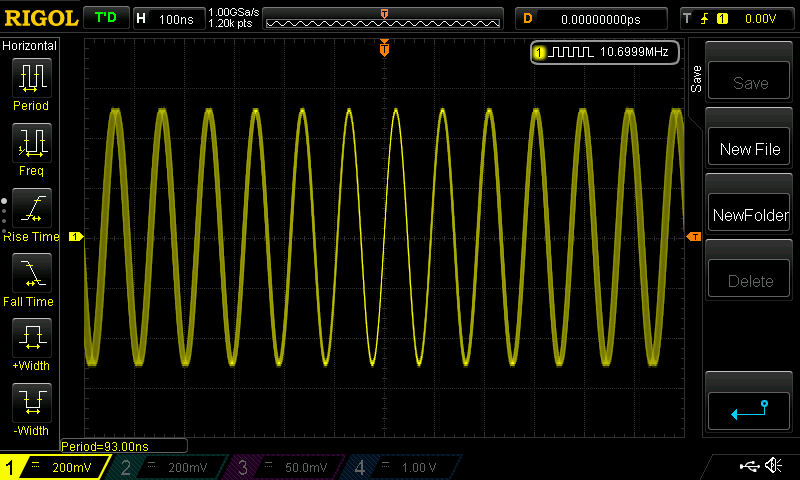This screenshot has height=480, width=800.
Task: Open the Horizontal measurement menu header
Action: tap(30, 46)
